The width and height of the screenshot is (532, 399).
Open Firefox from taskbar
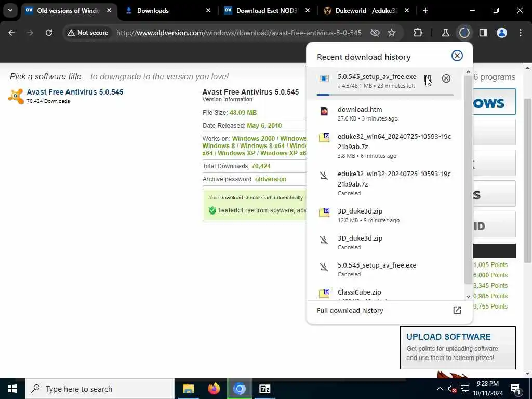pos(214,389)
